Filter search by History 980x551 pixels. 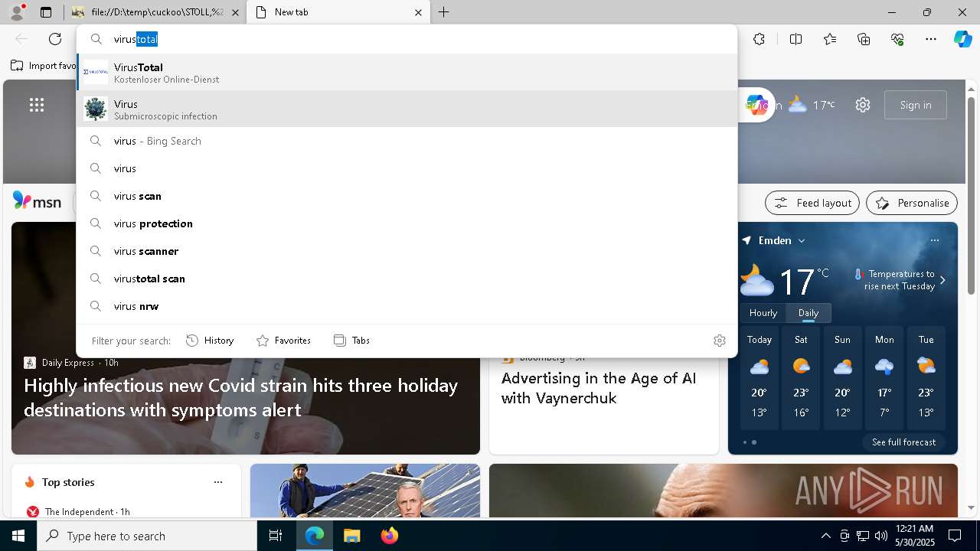pyautogui.click(x=210, y=341)
